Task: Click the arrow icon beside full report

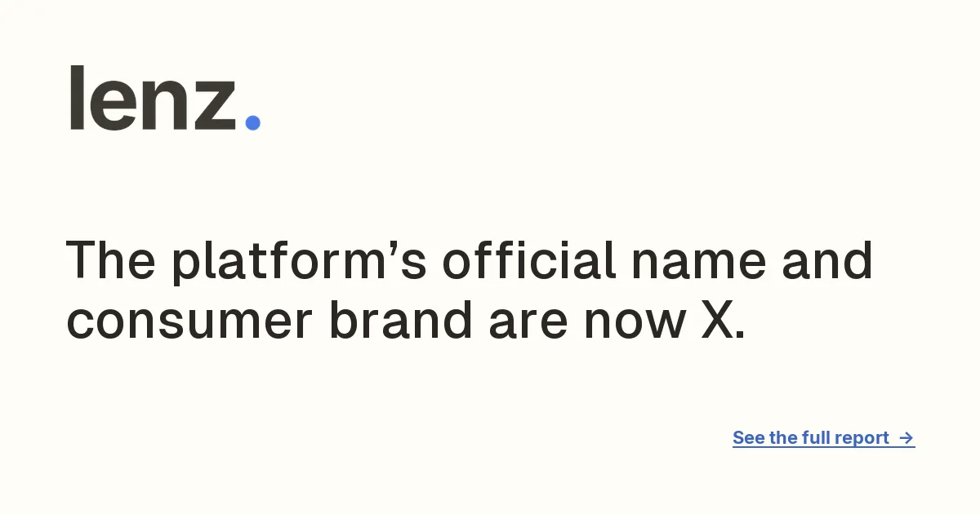Action: click(906, 438)
